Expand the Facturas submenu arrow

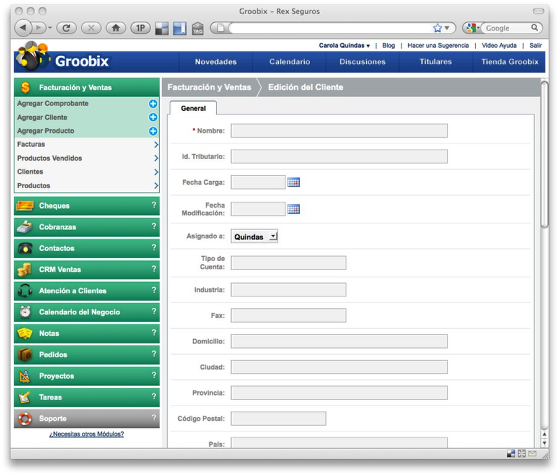[x=156, y=145]
